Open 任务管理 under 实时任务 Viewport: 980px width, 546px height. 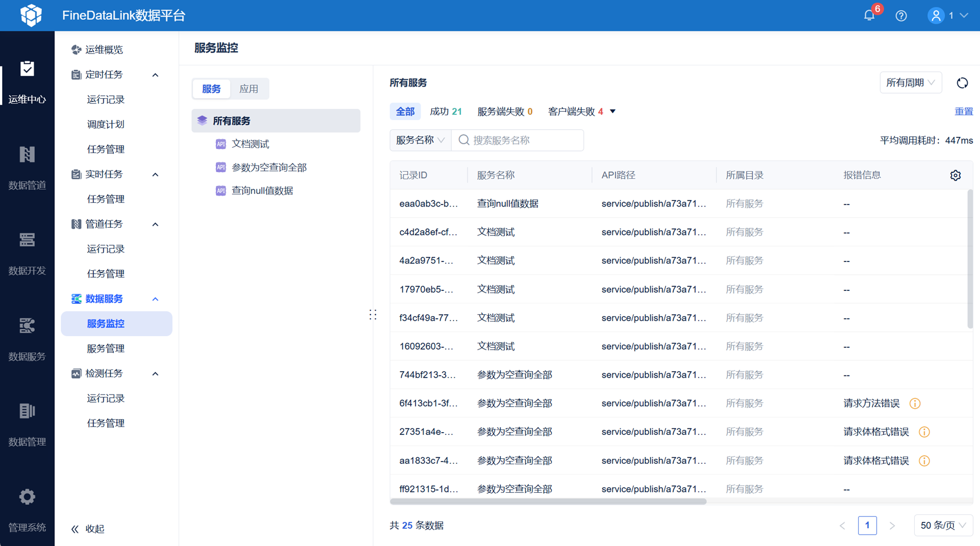point(106,199)
